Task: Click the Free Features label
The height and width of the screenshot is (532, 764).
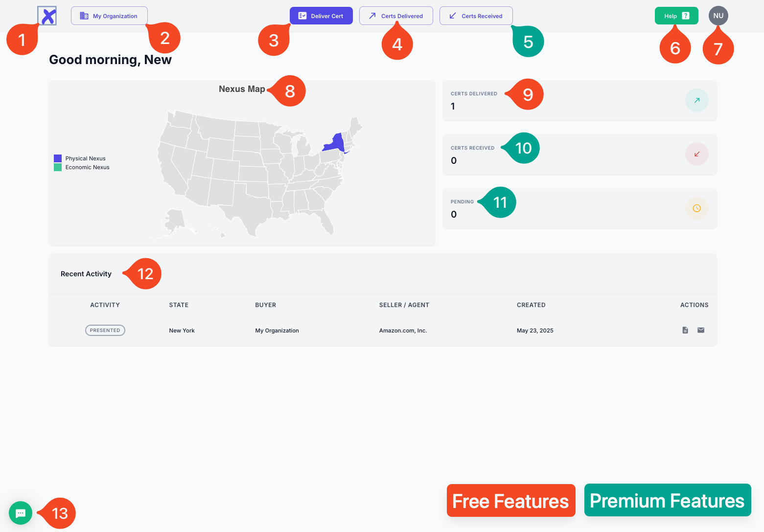Action: (510, 501)
